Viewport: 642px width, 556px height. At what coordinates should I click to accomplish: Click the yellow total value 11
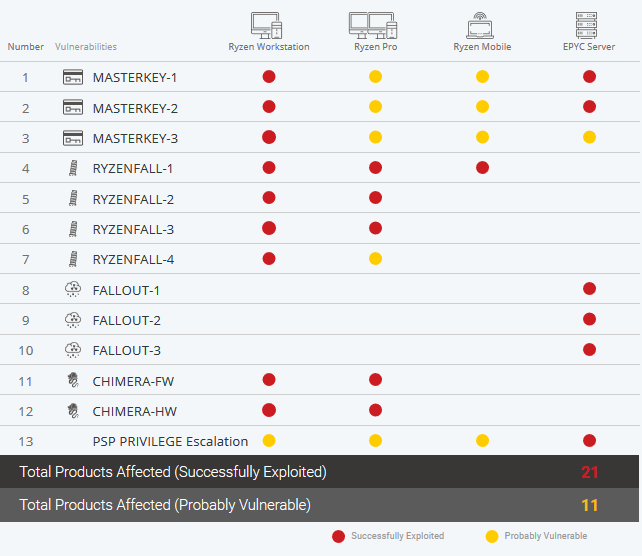590,505
